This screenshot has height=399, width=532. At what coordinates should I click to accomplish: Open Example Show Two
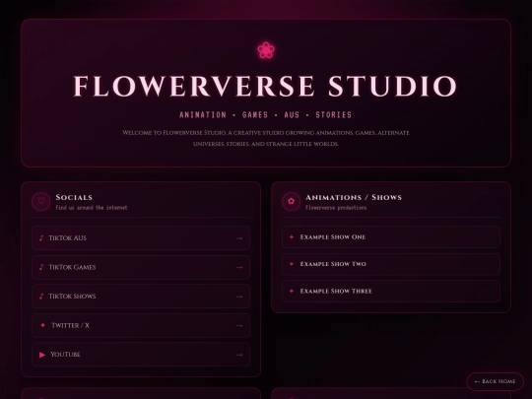(391, 264)
